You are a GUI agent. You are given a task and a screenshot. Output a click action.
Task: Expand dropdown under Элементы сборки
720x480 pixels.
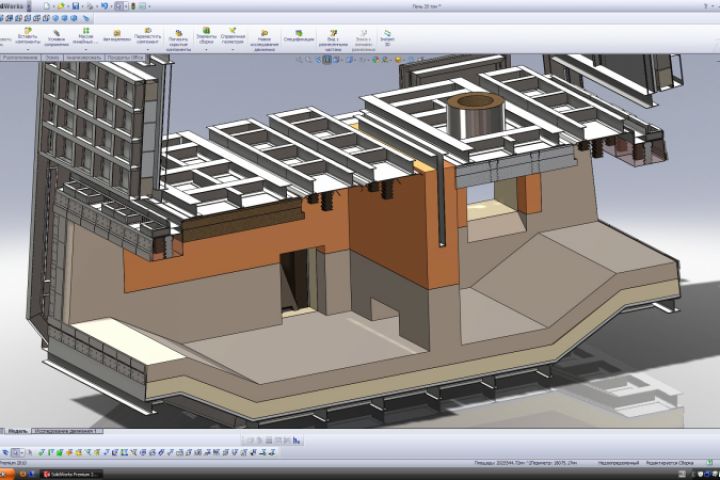click(x=207, y=49)
